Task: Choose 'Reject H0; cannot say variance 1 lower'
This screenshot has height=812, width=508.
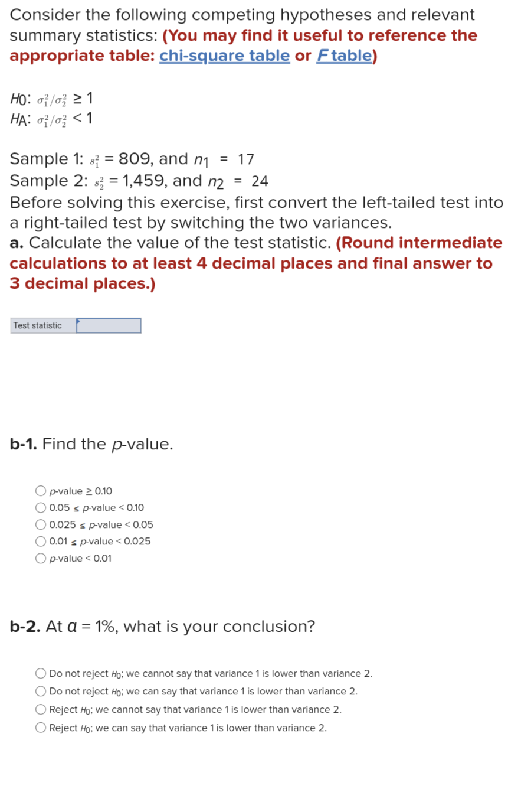Action: [x=40, y=709]
